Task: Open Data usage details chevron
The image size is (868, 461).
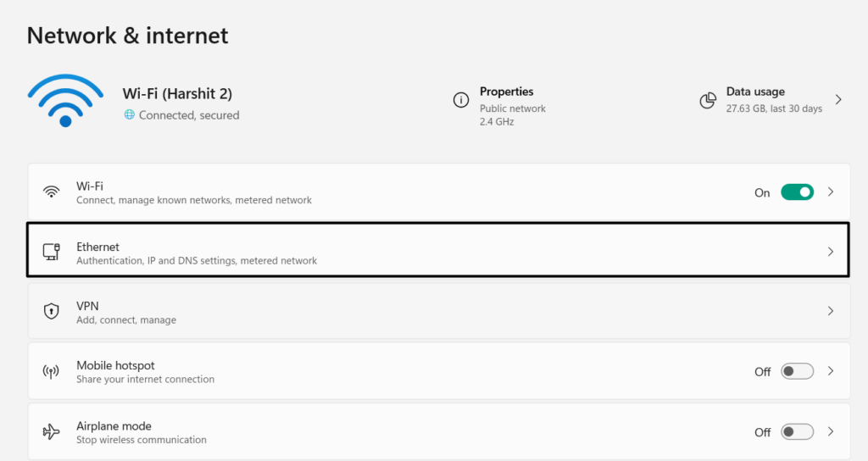Action: [838, 100]
